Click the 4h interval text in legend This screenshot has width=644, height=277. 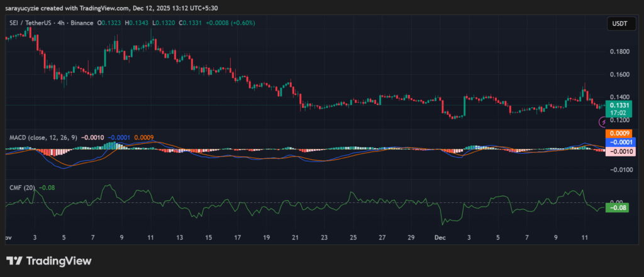click(65, 23)
